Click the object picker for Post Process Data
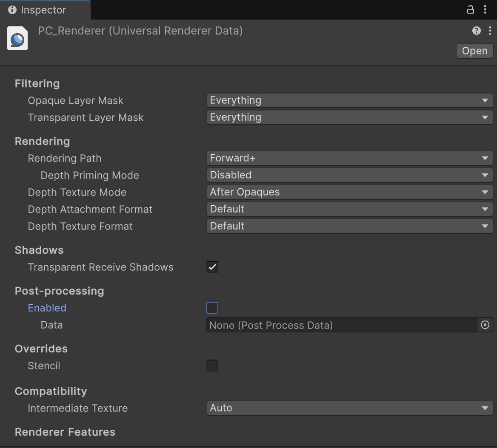The image size is (497, 448). [x=485, y=325]
